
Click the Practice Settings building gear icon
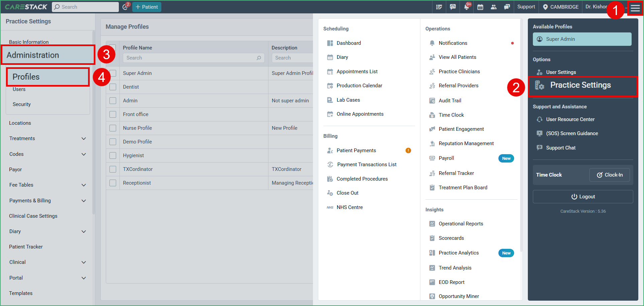pos(539,85)
